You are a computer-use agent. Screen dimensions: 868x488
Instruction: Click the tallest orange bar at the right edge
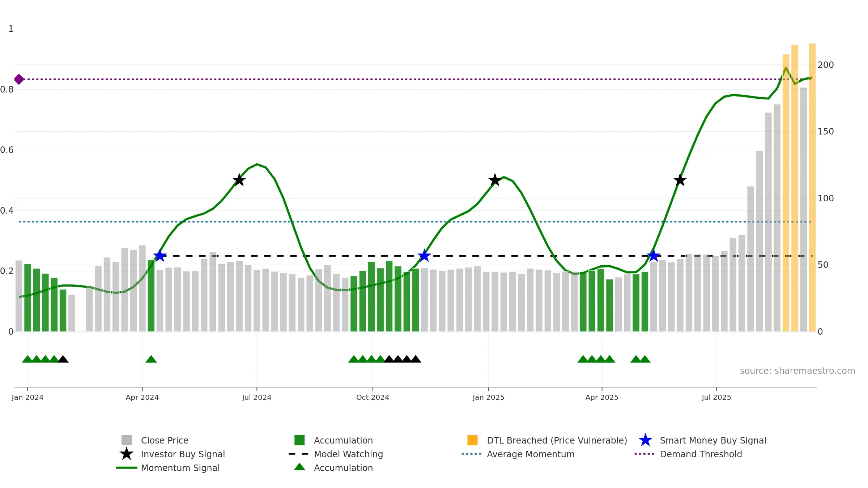click(812, 187)
